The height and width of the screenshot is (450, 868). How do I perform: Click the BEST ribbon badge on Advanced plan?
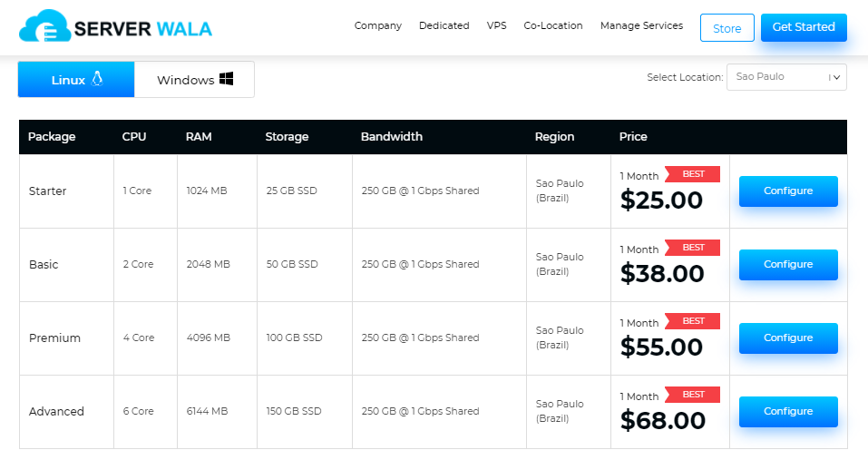[693, 394]
